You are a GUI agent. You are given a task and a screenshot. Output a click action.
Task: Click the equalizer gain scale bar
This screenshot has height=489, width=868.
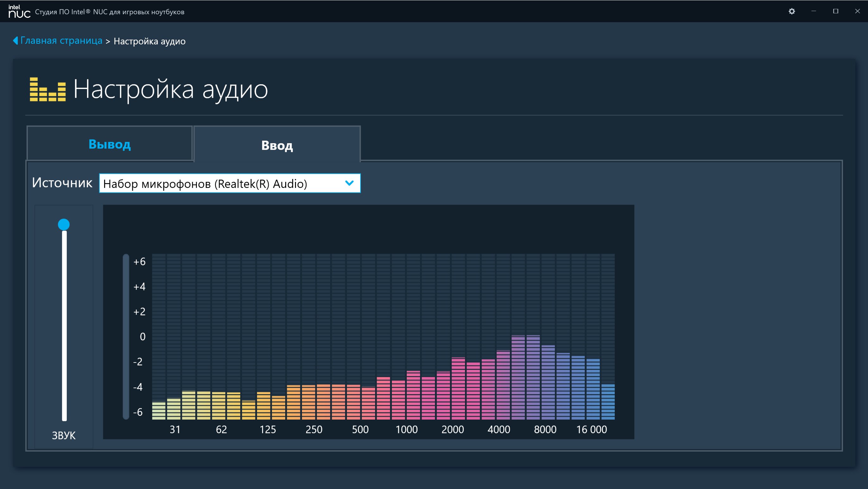[x=126, y=336]
